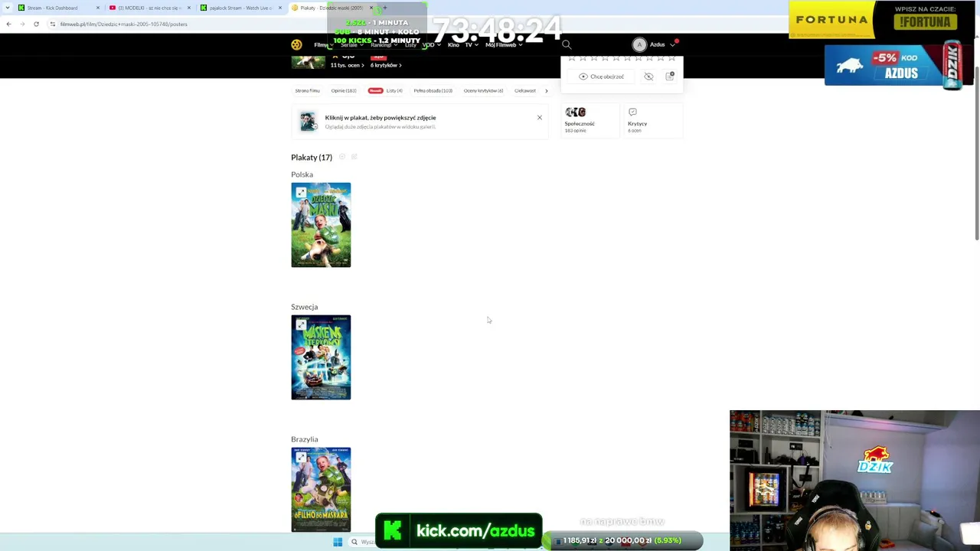Viewport: 980px width, 551px height.
Task: Open the Azdus account dropdown
Action: (x=672, y=45)
